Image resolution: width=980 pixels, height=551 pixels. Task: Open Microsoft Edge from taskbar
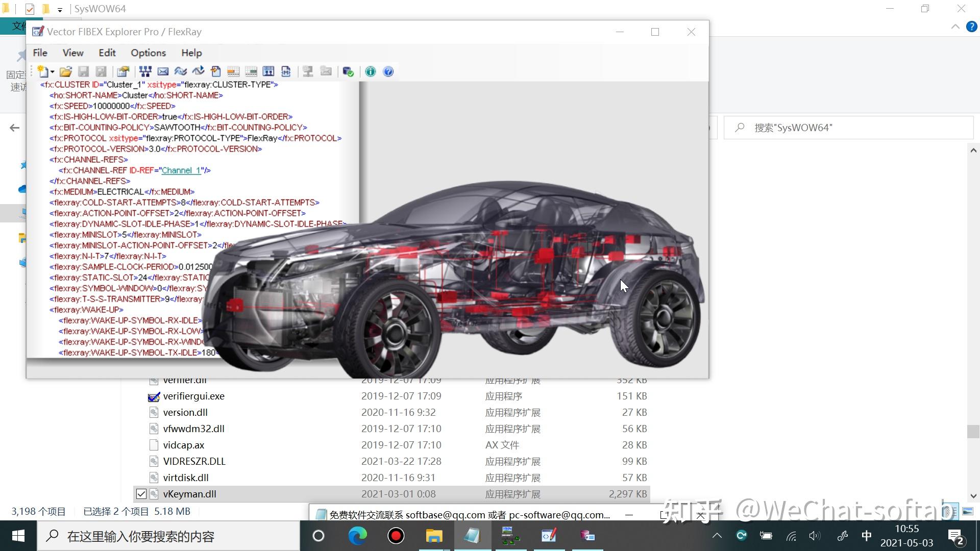(x=357, y=536)
